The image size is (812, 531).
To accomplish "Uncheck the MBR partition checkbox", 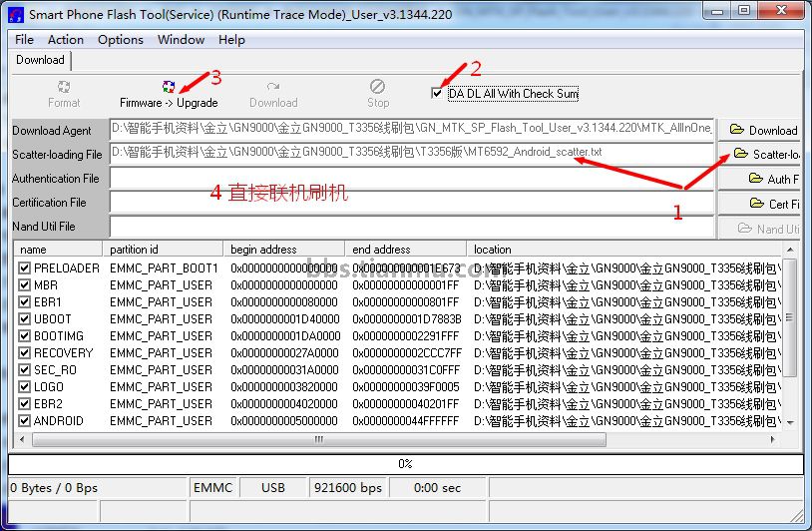I will [24, 284].
